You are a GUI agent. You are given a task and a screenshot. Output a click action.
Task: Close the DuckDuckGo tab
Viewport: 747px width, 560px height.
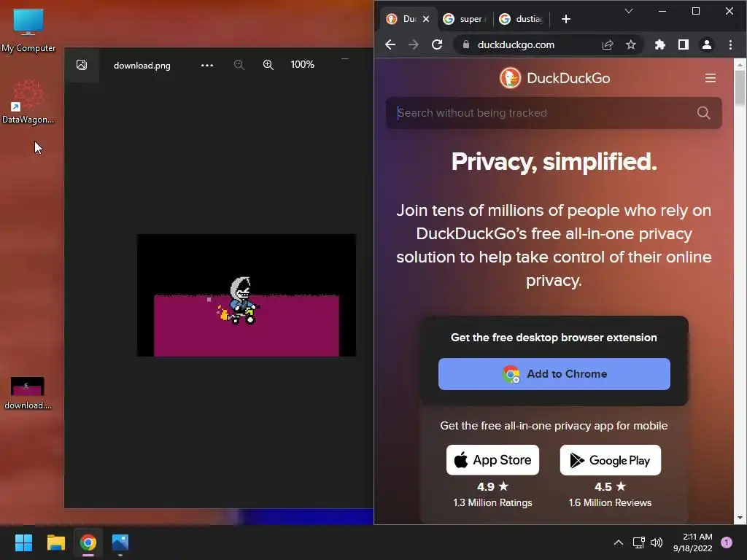[x=426, y=19]
